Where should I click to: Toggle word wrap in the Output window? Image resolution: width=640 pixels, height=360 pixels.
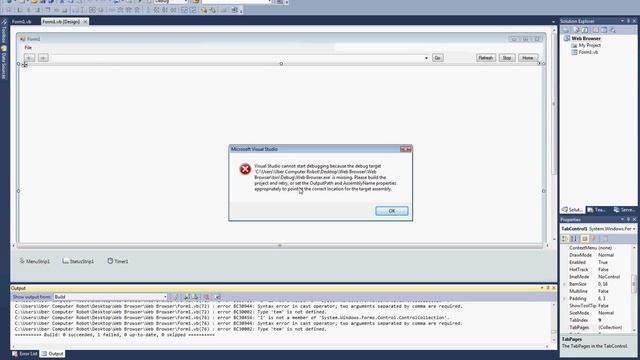pos(218,297)
